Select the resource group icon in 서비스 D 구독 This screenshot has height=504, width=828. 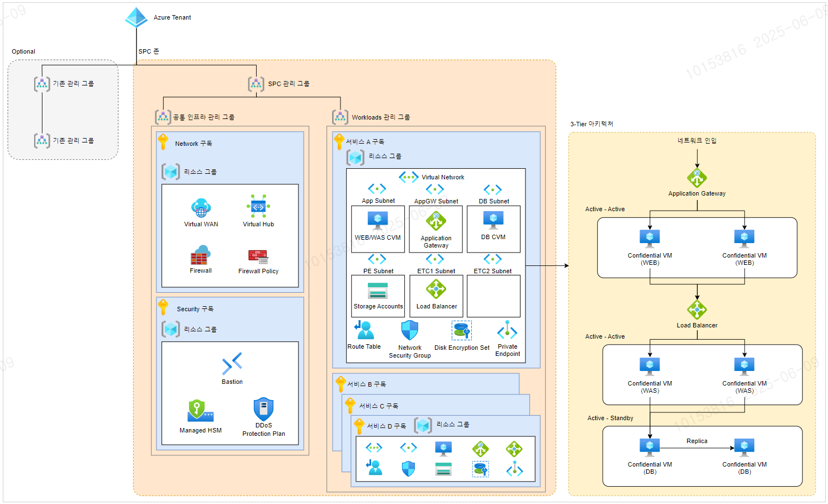(423, 425)
